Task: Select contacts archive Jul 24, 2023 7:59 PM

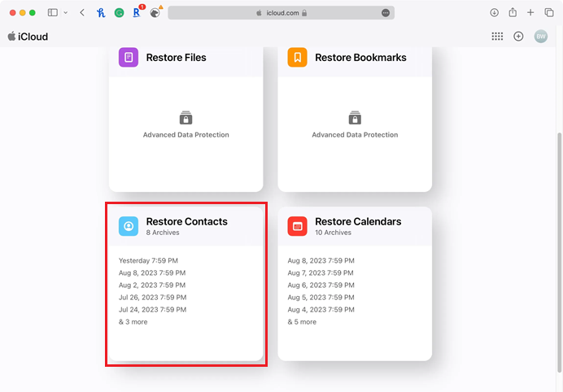Action: coord(153,309)
